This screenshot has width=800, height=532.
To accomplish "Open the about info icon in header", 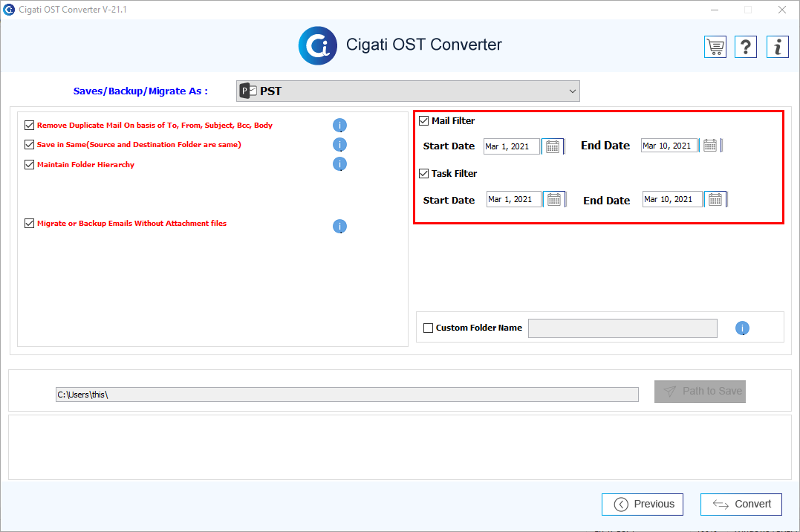I will point(778,47).
